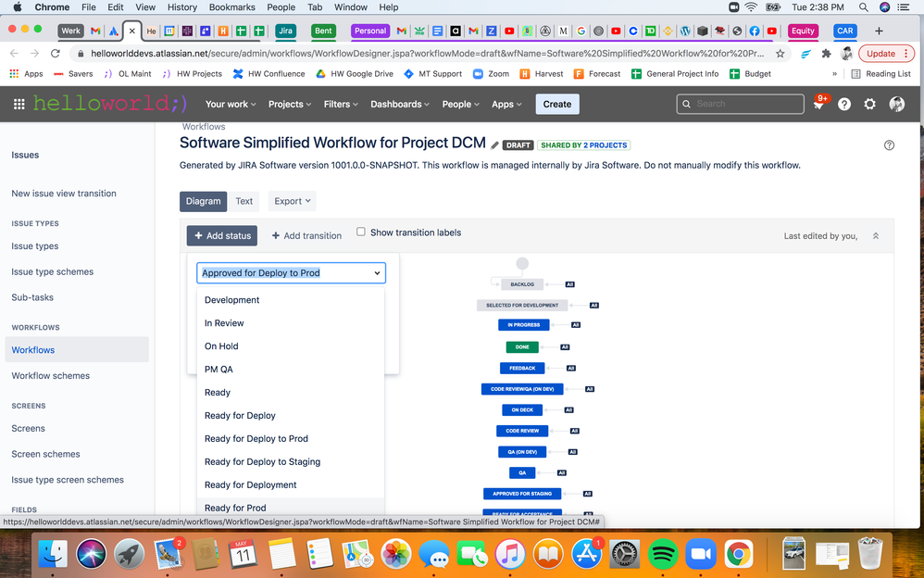This screenshot has height=578, width=924.
Task: Choose PM QA from the status list
Action: (x=291, y=370)
